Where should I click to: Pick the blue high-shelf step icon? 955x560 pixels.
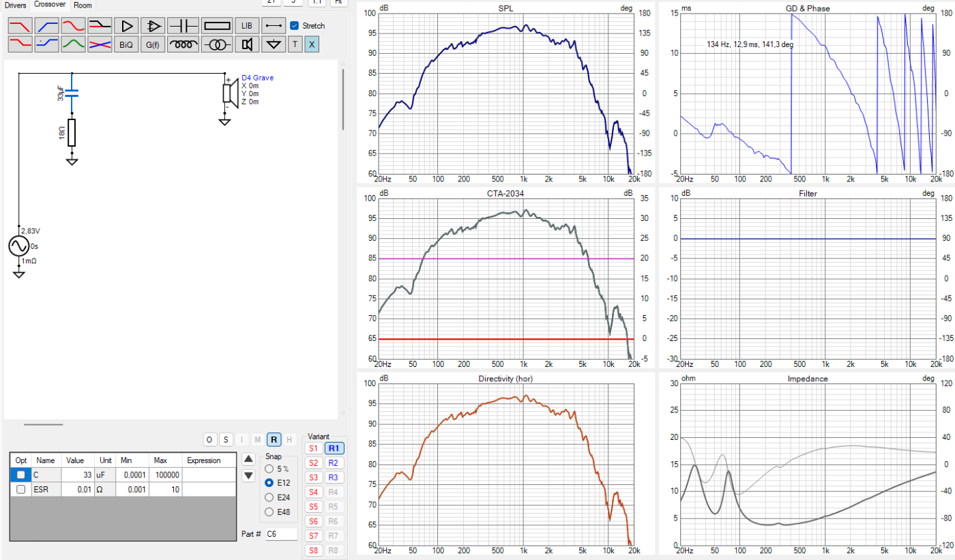(x=46, y=44)
